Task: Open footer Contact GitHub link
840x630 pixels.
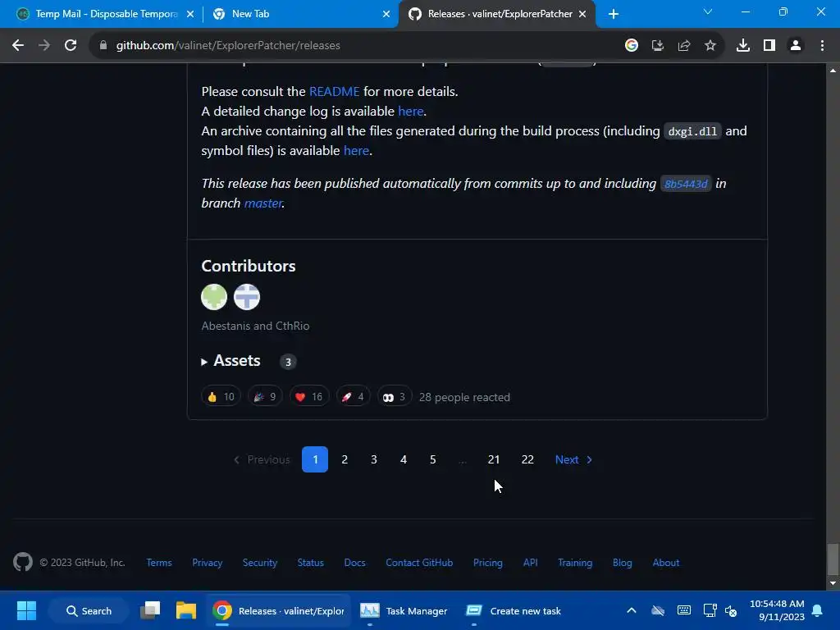Action: (419, 563)
